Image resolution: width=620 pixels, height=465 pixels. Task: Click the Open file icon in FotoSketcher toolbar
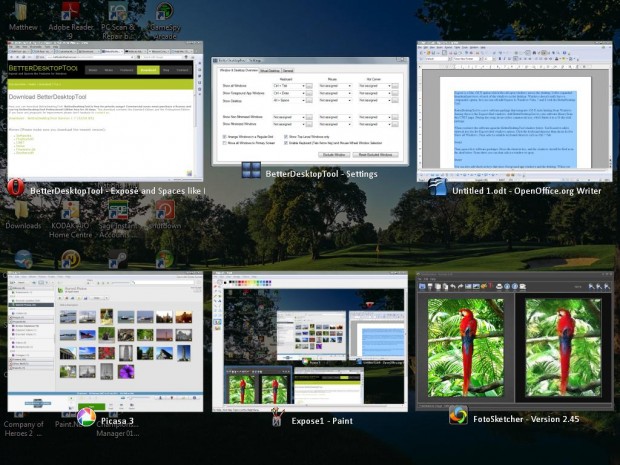click(422, 286)
